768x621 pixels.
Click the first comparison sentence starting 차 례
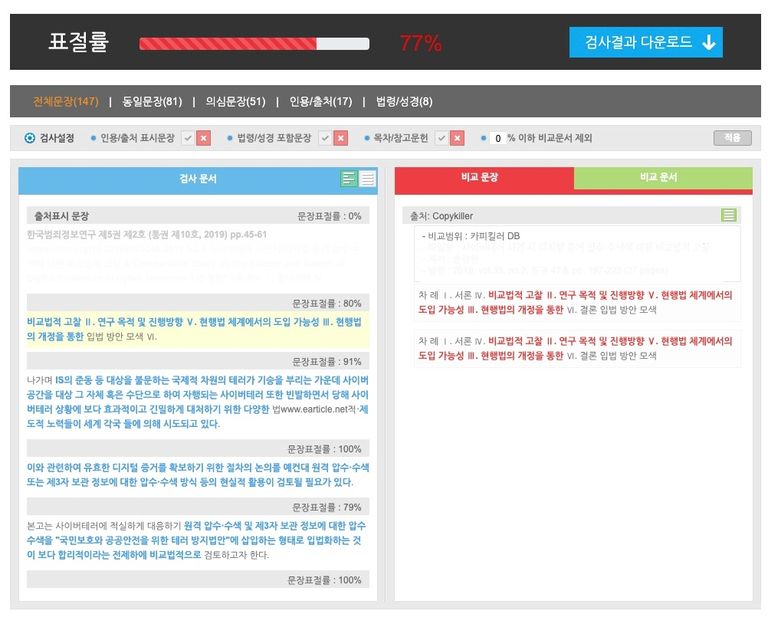(x=576, y=302)
